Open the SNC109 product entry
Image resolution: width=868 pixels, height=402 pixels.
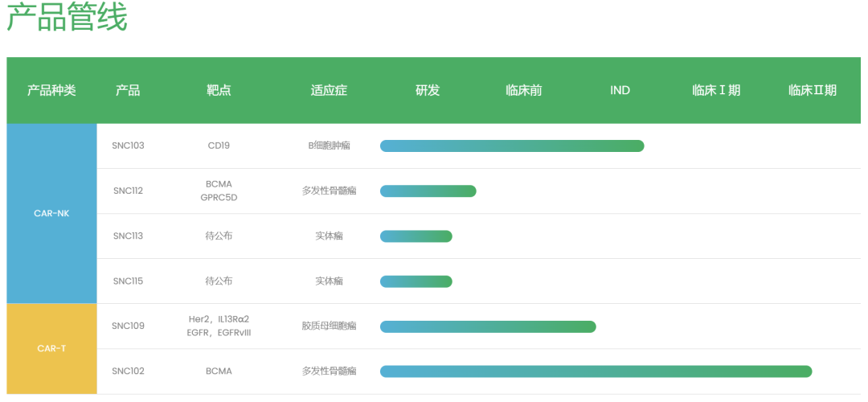pyautogui.click(x=128, y=326)
